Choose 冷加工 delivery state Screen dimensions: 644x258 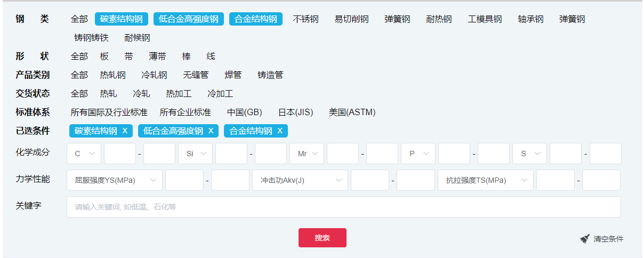coord(221,94)
